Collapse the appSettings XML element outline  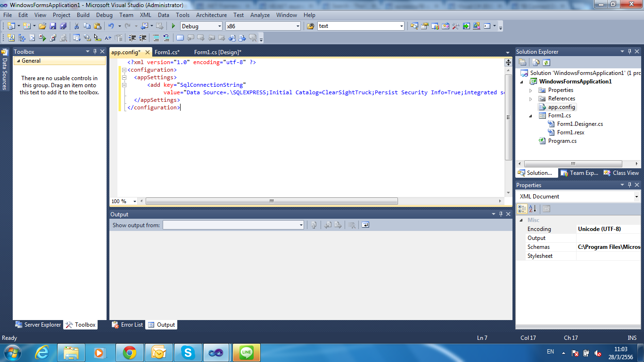(124, 77)
